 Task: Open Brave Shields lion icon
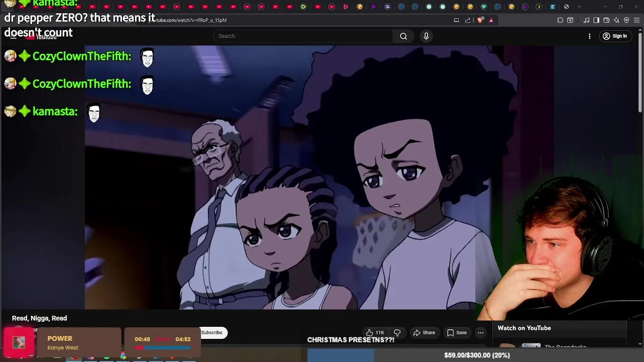point(480,20)
